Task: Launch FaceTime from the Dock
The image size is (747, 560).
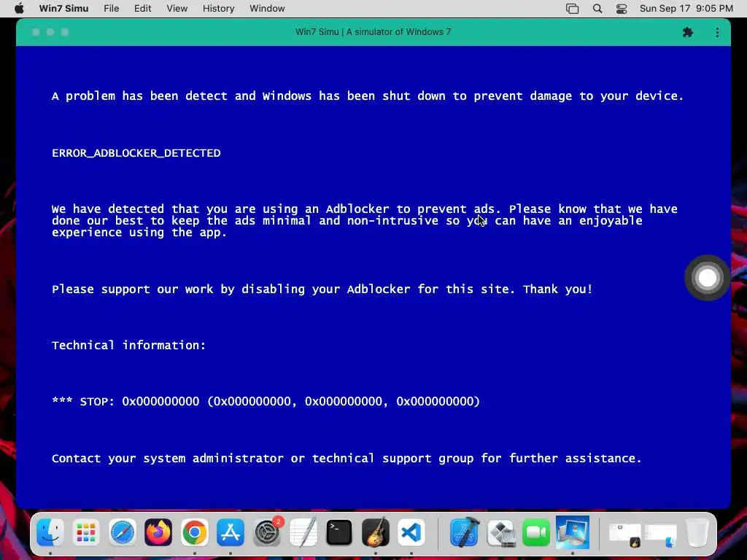Action: [x=536, y=532]
